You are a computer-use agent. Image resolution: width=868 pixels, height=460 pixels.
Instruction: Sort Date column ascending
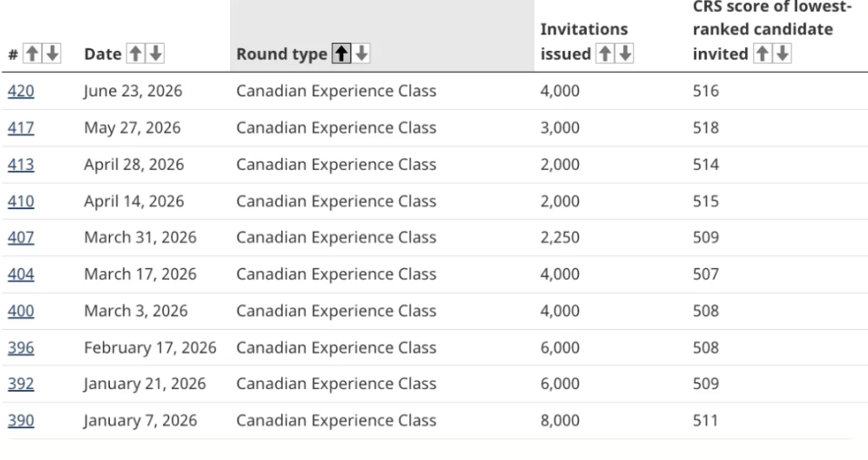(x=136, y=54)
